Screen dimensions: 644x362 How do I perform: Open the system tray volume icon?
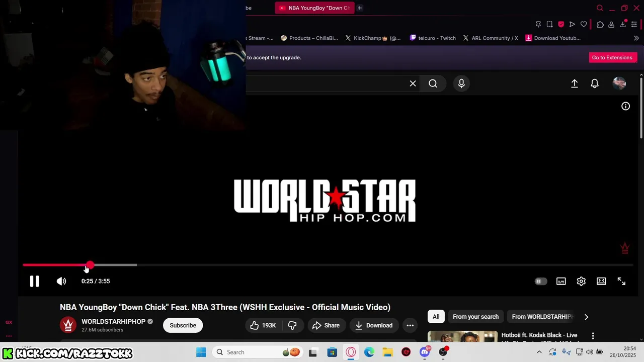(589, 352)
